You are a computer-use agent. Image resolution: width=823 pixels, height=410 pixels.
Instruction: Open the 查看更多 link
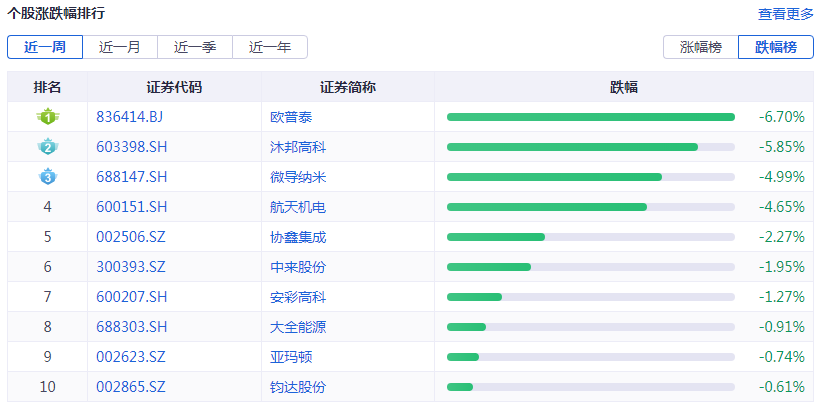point(786,14)
